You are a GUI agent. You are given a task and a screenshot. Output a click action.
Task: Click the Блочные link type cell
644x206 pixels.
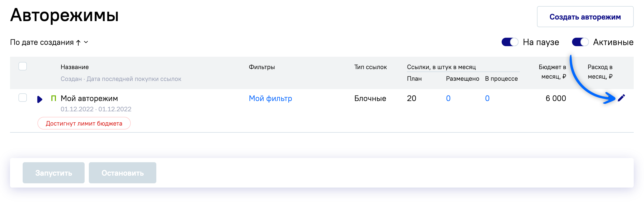click(370, 98)
